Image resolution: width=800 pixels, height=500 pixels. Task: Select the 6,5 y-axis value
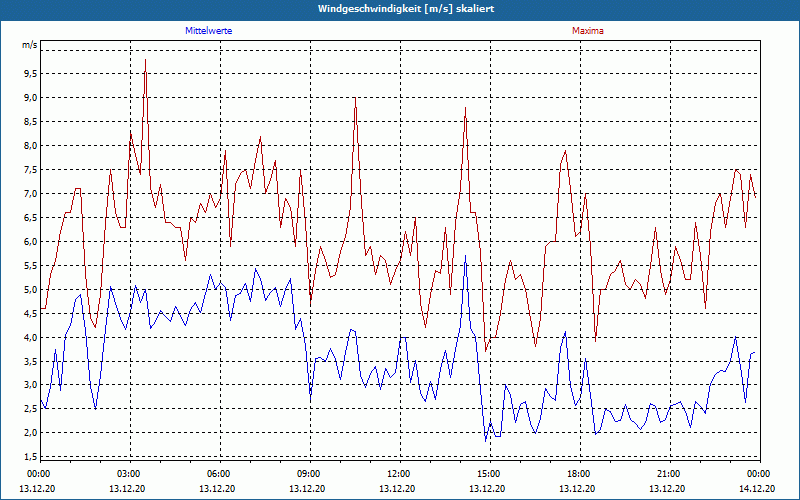pyautogui.click(x=30, y=217)
